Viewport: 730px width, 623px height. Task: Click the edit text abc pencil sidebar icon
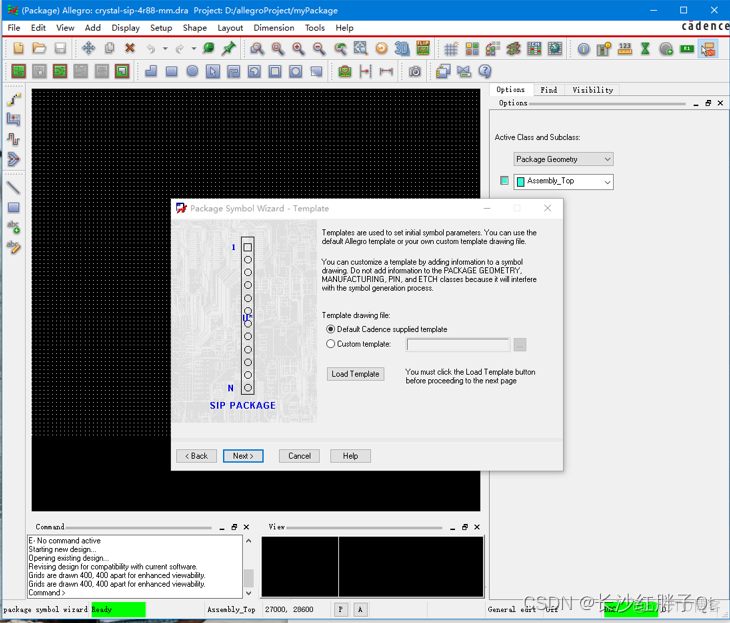[x=14, y=247]
